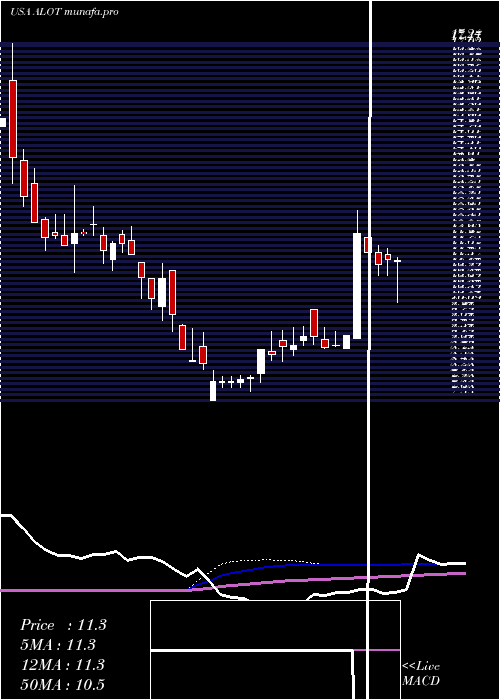Click the '12MA : 11.3' value

62,664
